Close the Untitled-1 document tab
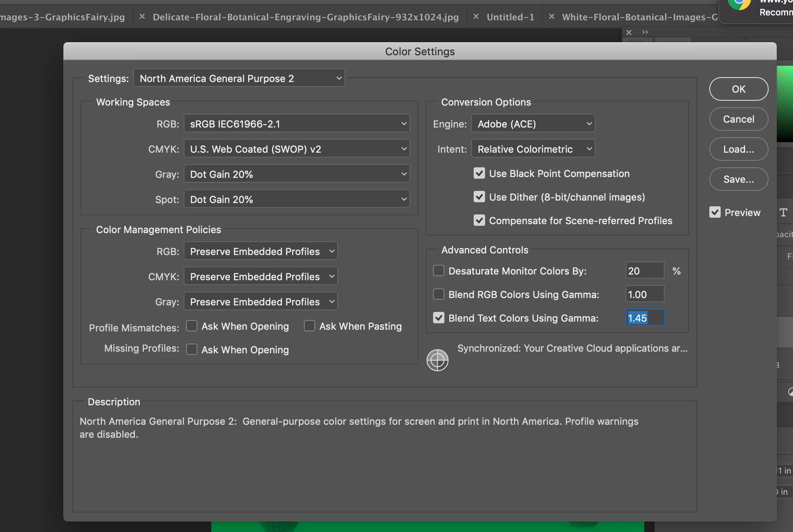 coord(476,17)
